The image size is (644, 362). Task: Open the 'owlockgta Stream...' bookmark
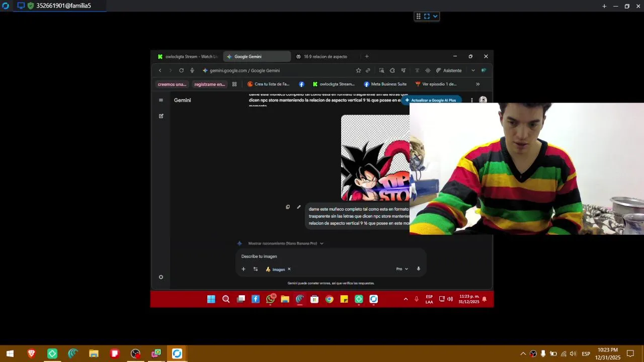pyautogui.click(x=334, y=84)
